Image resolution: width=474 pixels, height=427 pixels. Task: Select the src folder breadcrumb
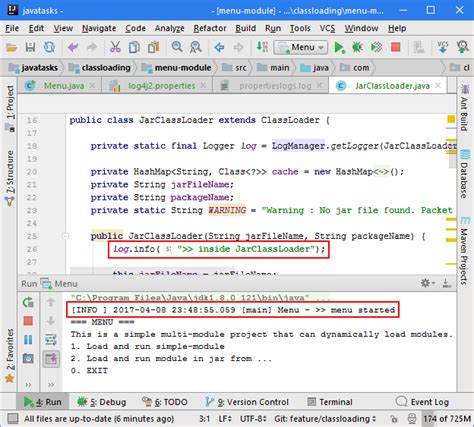[234, 68]
